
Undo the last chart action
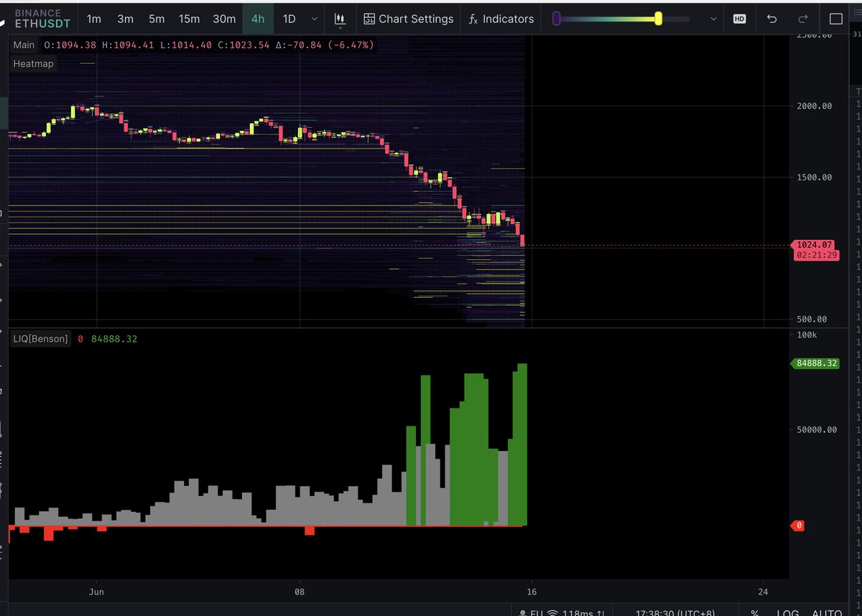tap(772, 19)
